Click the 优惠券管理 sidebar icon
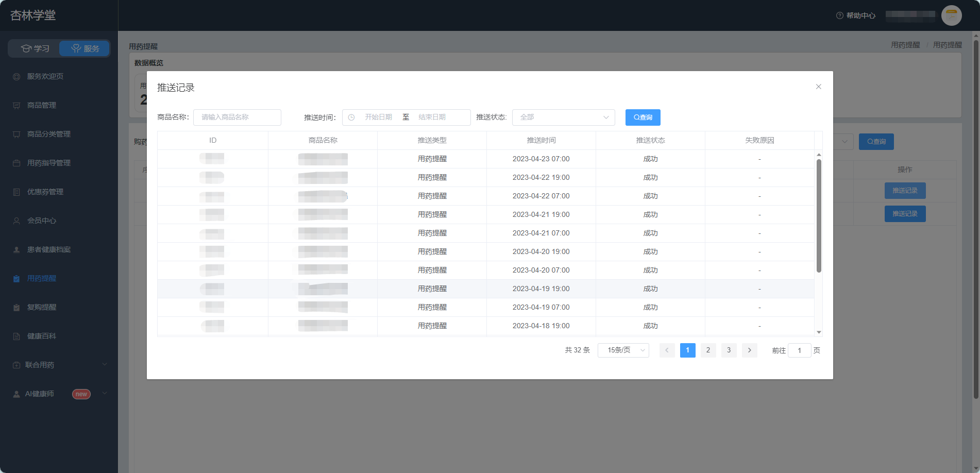 16,192
